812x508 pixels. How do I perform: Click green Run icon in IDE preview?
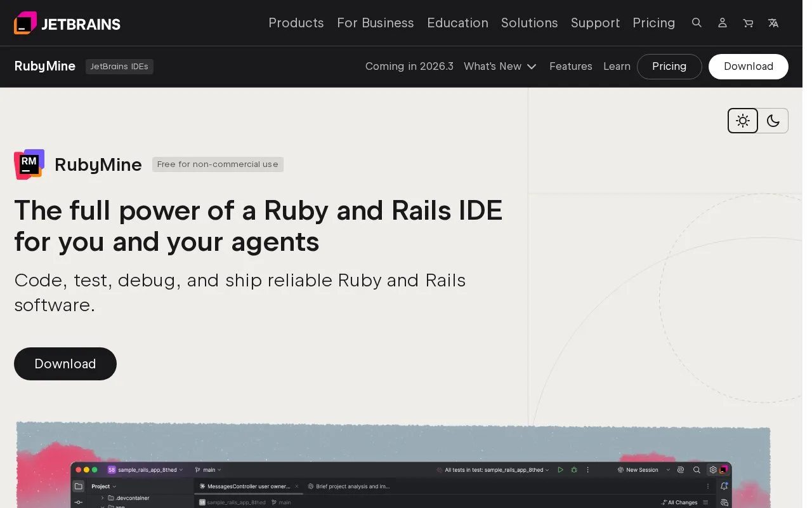[x=560, y=470]
